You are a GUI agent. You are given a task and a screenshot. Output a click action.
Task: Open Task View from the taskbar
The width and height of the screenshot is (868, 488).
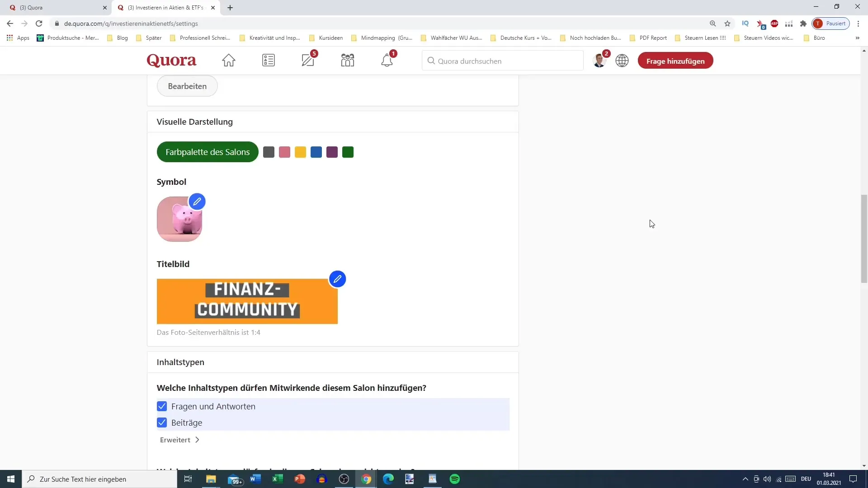[188, 479]
